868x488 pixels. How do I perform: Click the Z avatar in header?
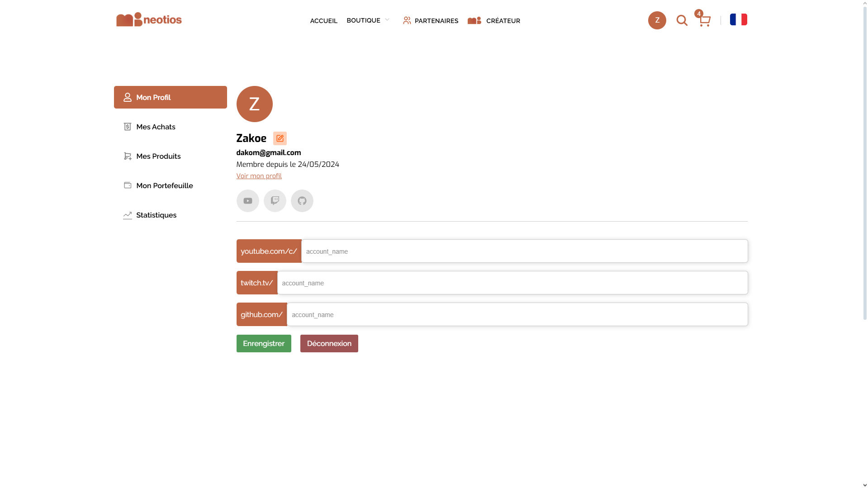pyautogui.click(x=657, y=20)
